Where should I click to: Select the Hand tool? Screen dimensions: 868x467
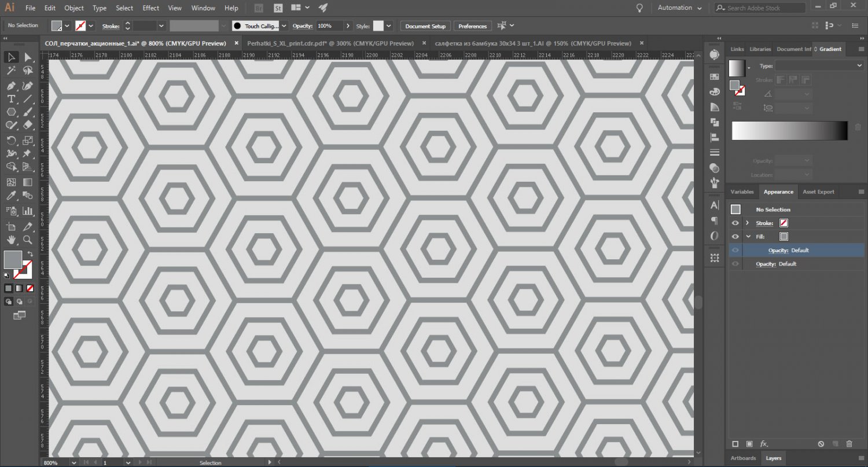(x=11, y=240)
